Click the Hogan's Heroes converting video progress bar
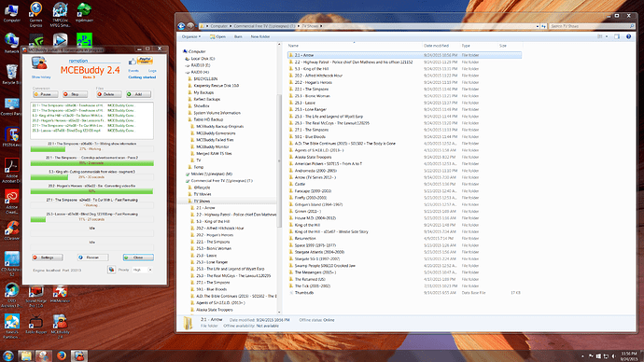This screenshot has height=362, width=644. click(x=91, y=191)
